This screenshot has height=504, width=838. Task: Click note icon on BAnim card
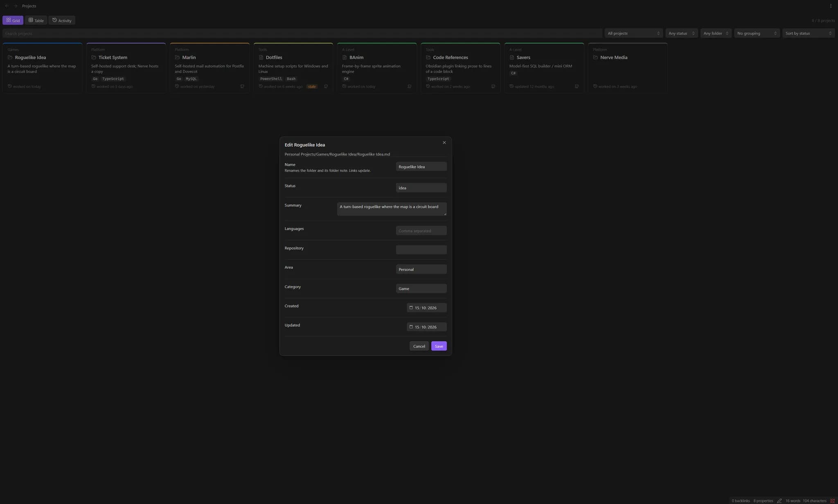coord(345,58)
